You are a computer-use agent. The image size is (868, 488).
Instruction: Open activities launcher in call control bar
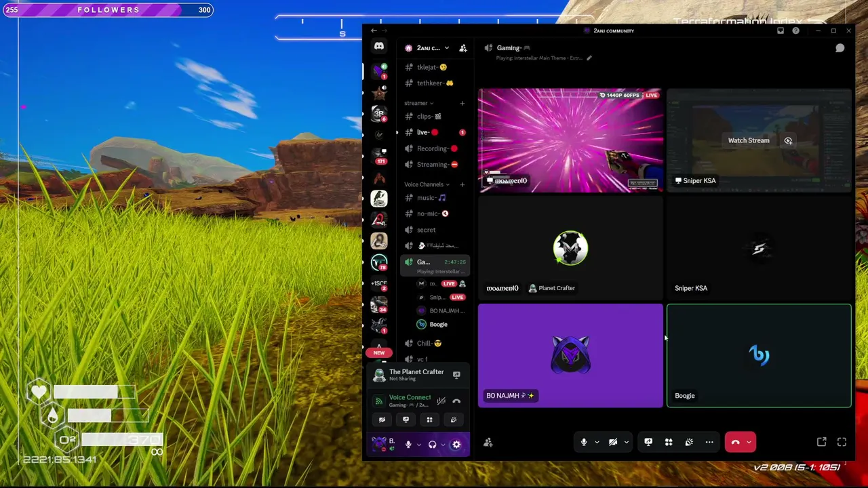(669, 443)
